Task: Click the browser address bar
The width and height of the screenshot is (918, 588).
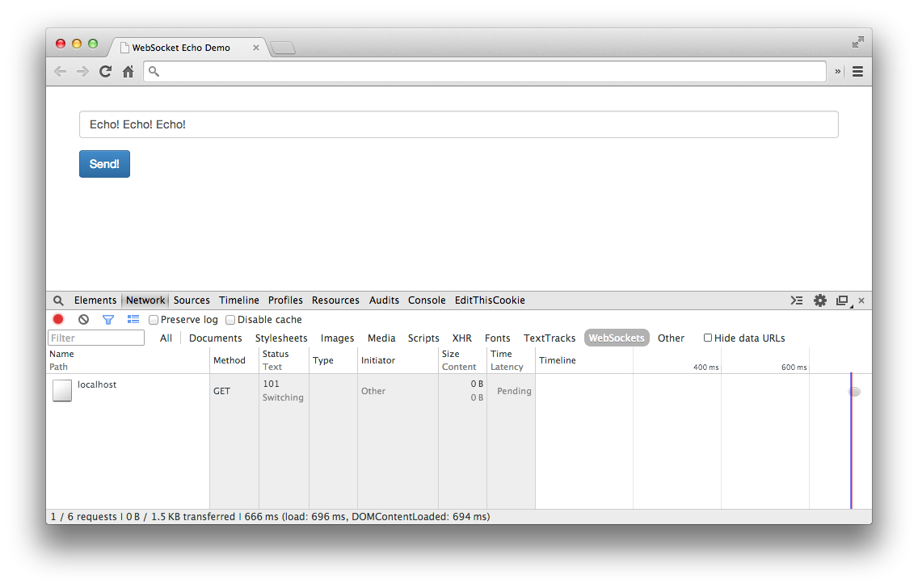Action: click(485, 71)
